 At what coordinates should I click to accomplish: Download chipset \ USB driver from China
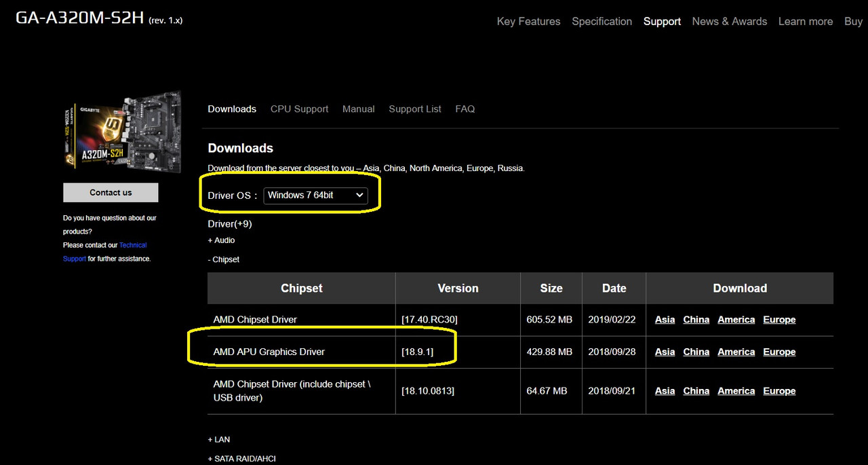click(696, 391)
